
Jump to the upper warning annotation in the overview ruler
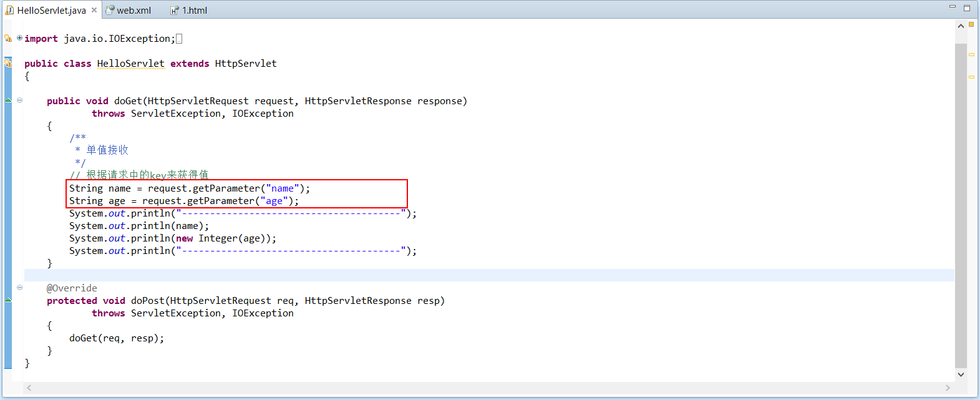[971, 54]
